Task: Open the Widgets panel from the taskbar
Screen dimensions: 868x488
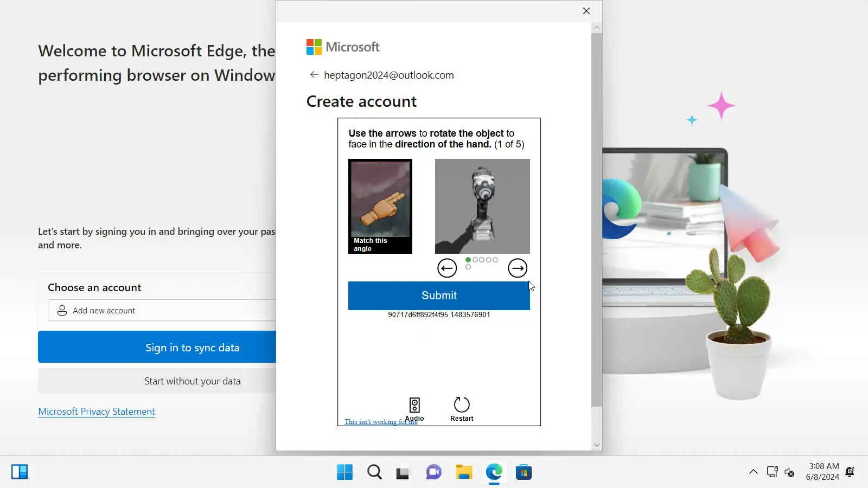Action: (x=20, y=472)
